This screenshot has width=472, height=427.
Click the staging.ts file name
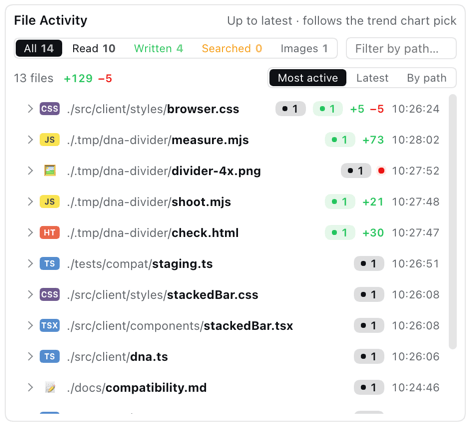pyautogui.click(x=182, y=264)
